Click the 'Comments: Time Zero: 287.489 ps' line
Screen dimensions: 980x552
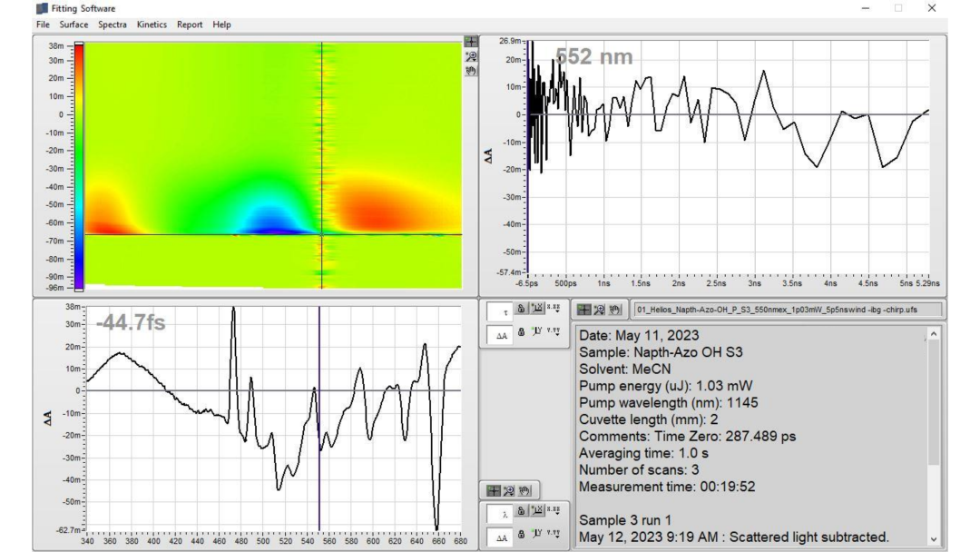tap(688, 437)
